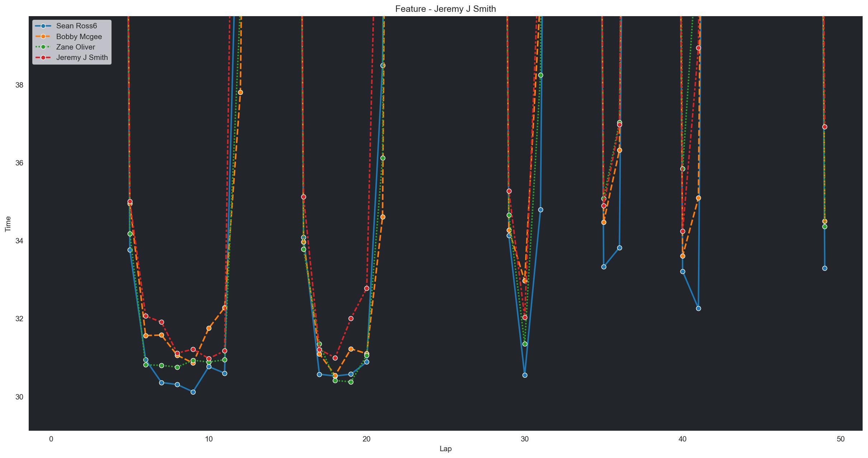
Task: Click Sean Ross6's lowest blue point at lap 9
Action: (x=193, y=392)
